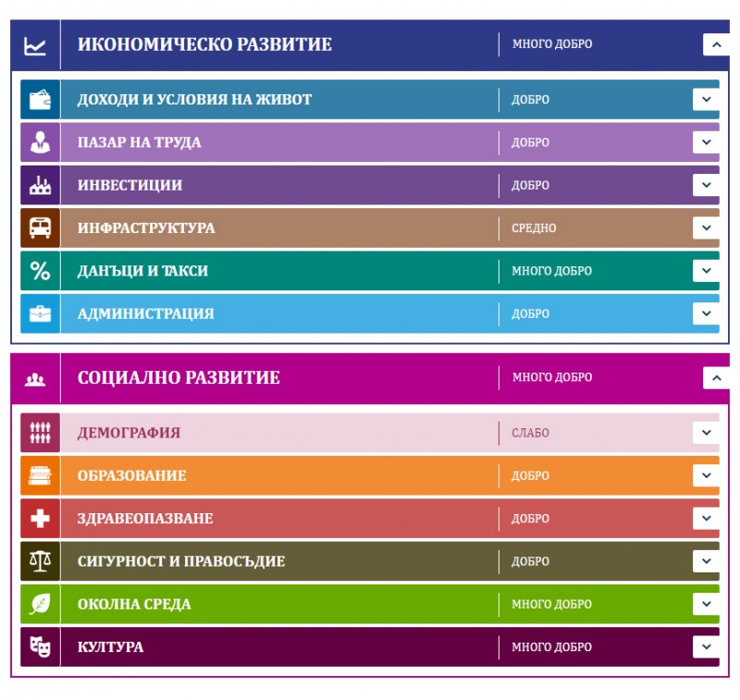This screenshot has height=700, width=740.
Task: Click the wallet icon beside Доходи и условия на живот
Action: pyautogui.click(x=40, y=100)
